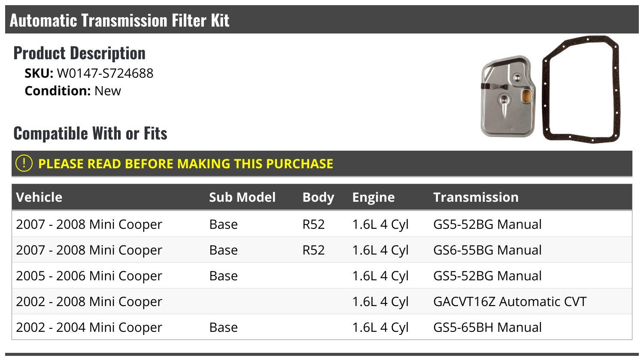Click the Sub Model column header
644x361 pixels.
point(242,197)
